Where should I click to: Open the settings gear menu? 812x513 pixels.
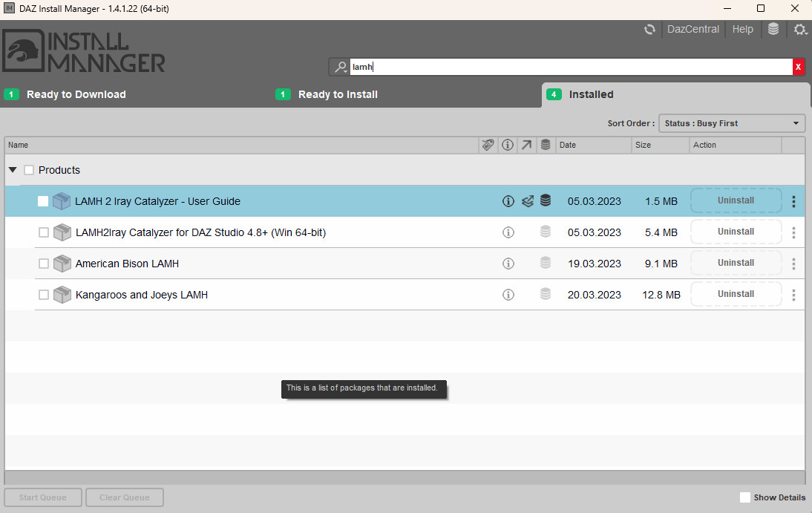coord(800,30)
